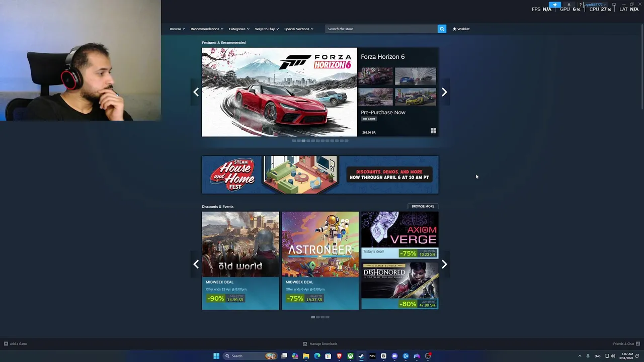Click the Search the store field
Screen dimensions: 644x362
pyautogui.click(x=381, y=29)
